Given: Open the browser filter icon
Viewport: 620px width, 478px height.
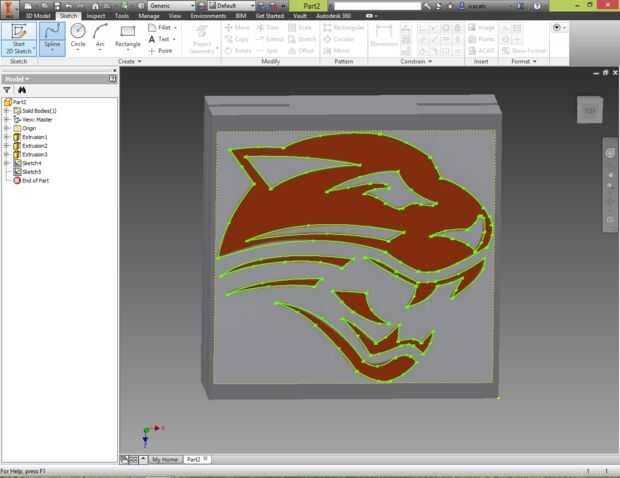Looking at the screenshot, I should (7, 90).
